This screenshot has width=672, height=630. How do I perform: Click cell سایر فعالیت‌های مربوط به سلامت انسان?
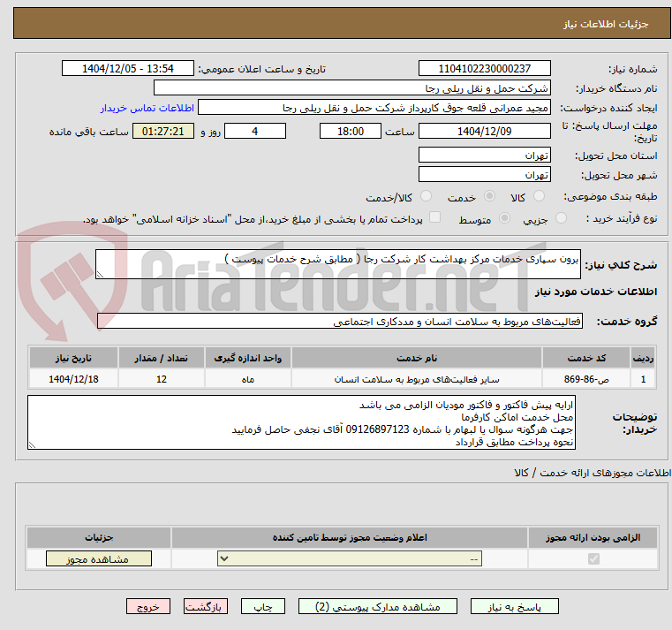(x=417, y=379)
